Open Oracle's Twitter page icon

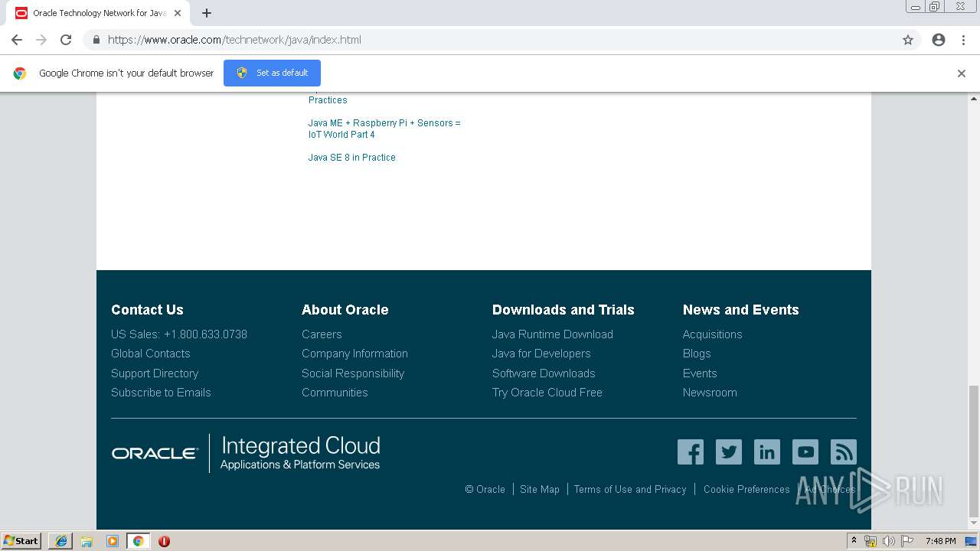tap(729, 452)
